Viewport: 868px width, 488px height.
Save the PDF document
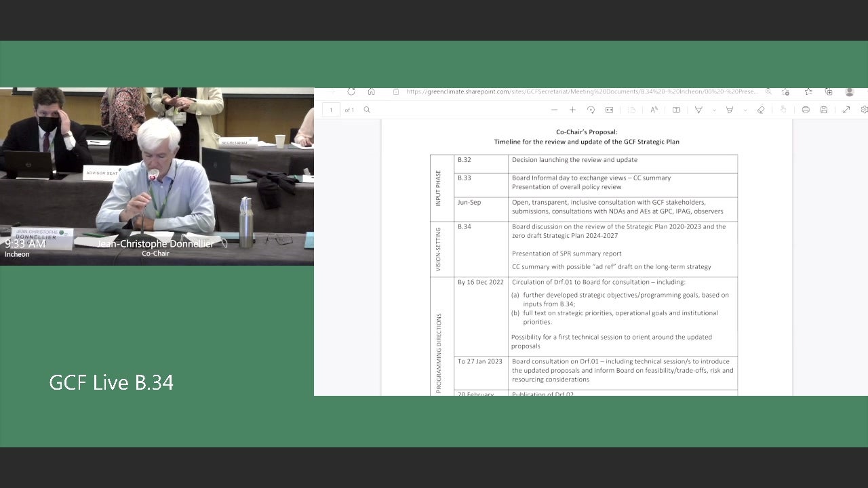[x=824, y=110]
